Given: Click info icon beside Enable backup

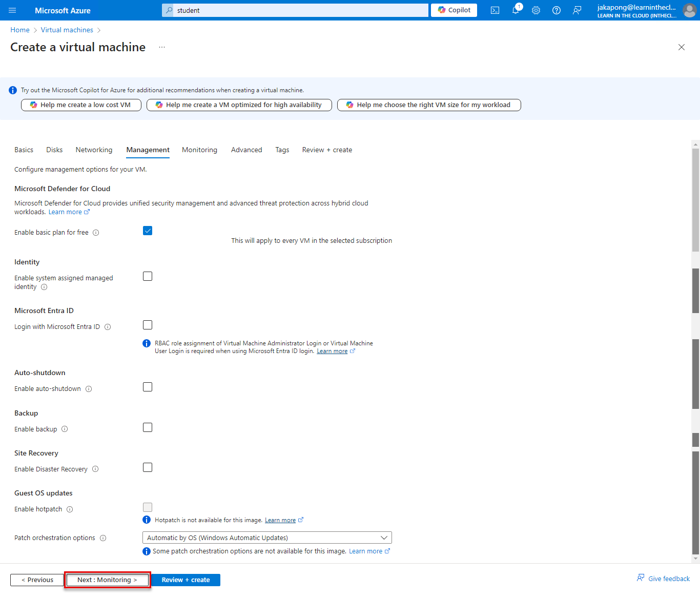Looking at the screenshot, I should [x=65, y=429].
